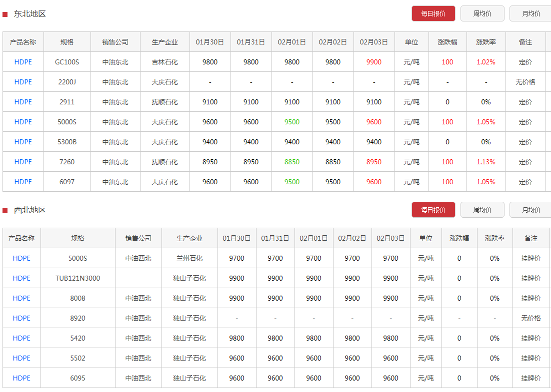Click 1.02% change rate cell
The width and height of the screenshot is (551, 392).
[486, 62]
